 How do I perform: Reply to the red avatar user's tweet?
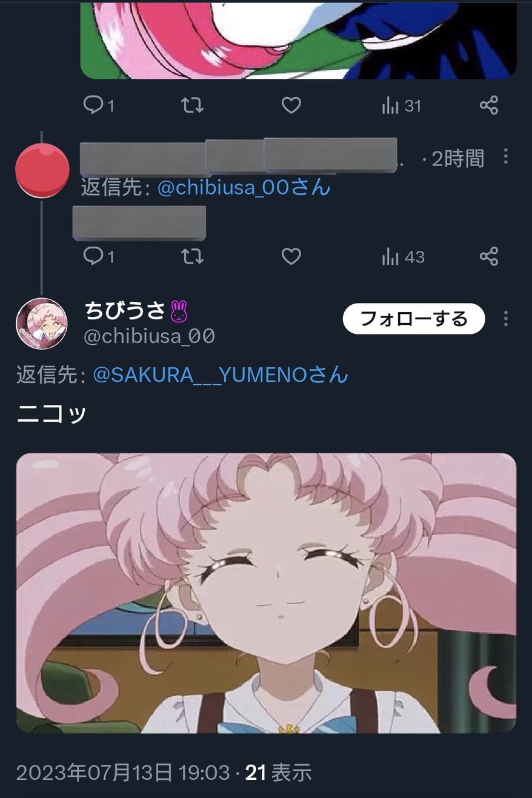coord(98,256)
